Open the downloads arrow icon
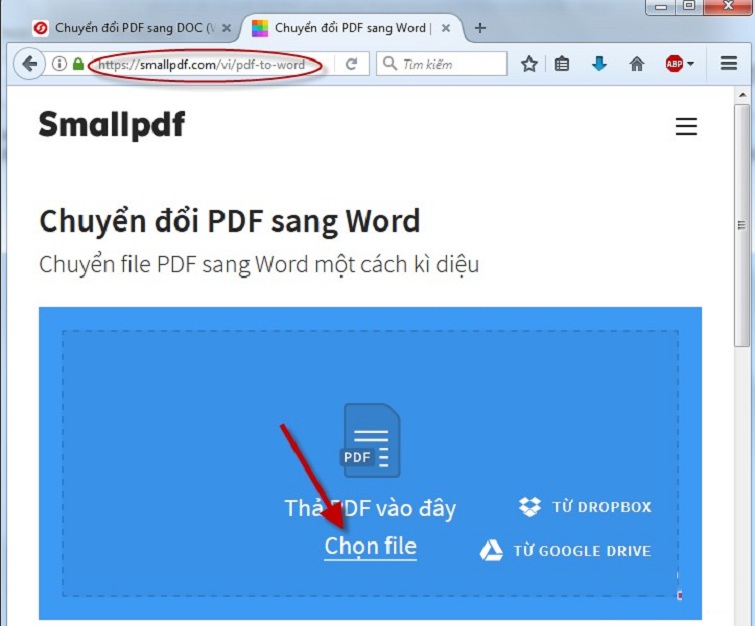The width and height of the screenshot is (755, 626). pyautogui.click(x=599, y=64)
